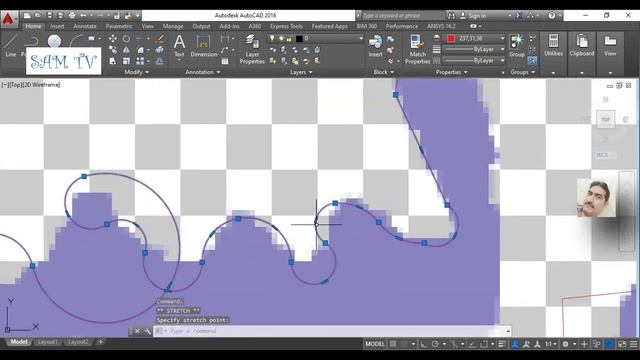Image resolution: width=640 pixels, height=360 pixels.
Task: Toggle Polar tracking in status bar
Action: coord(435,344)
